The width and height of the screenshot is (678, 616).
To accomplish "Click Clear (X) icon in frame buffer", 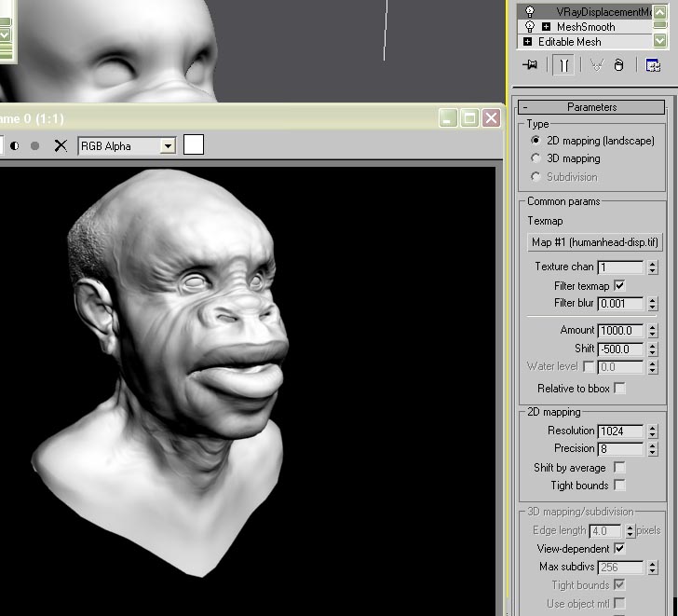I will 61,145.
